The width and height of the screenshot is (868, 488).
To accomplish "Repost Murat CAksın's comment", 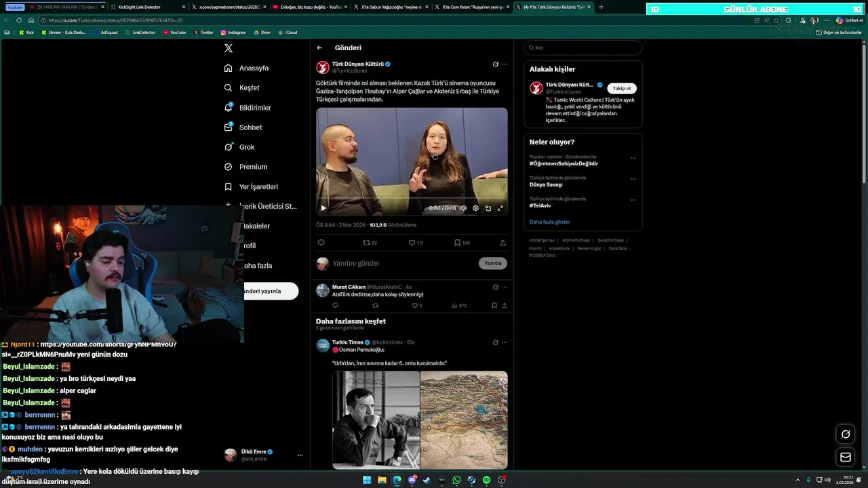I will click(374, 306).
